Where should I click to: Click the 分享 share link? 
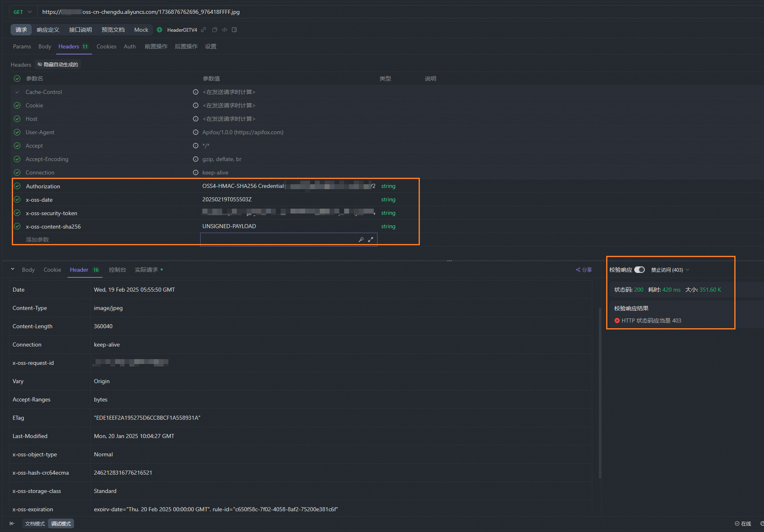[x=584, y=270]
